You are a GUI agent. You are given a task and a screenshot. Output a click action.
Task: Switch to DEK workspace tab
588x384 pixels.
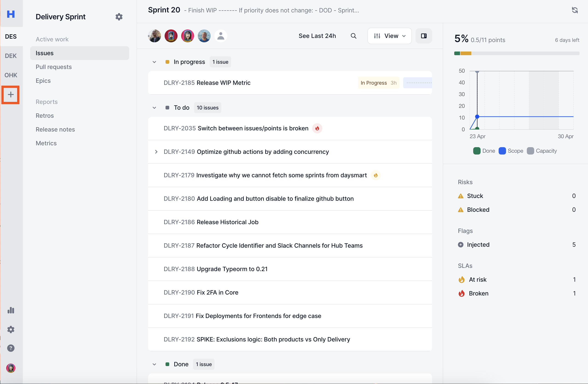click(11, 56)
